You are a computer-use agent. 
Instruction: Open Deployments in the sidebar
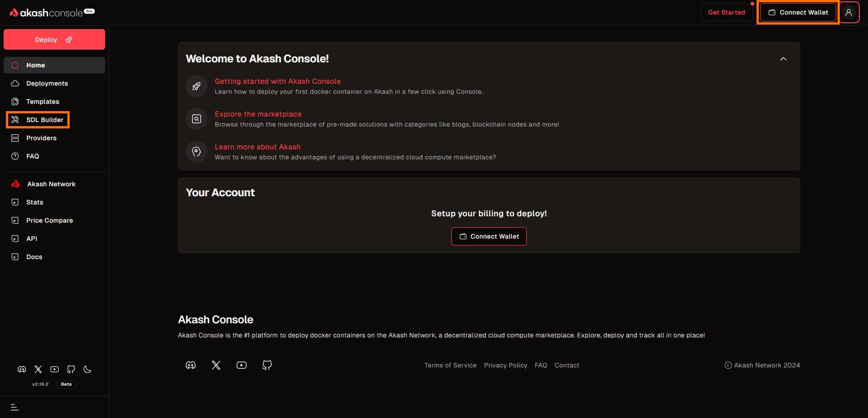pos(54,83)
